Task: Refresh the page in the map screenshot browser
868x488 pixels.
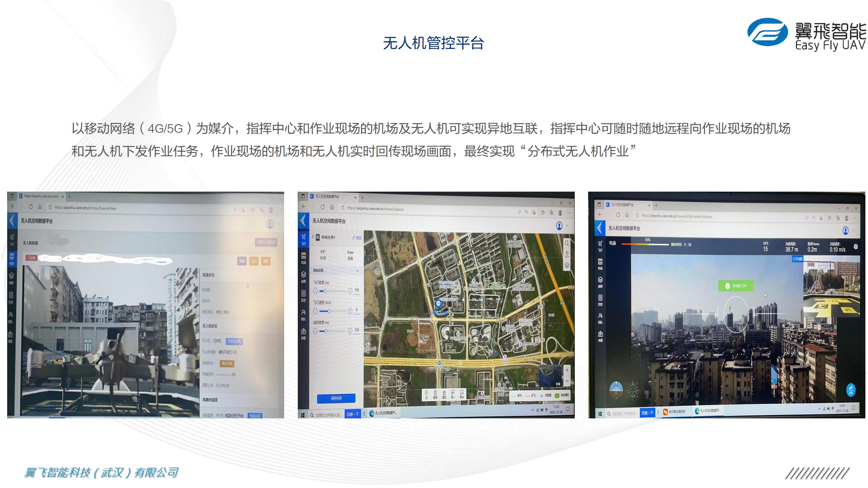Action: [x=323, y=207]
